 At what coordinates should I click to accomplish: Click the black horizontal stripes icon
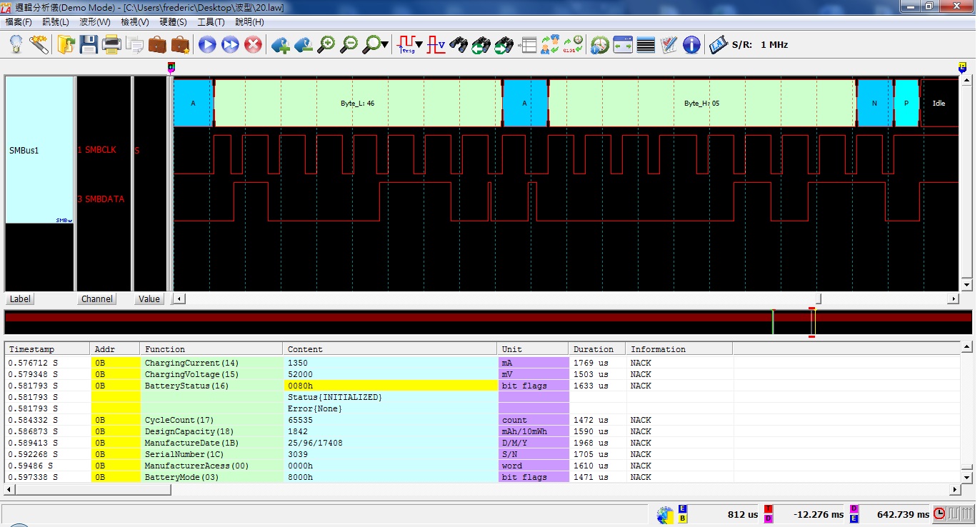[646, 45]
